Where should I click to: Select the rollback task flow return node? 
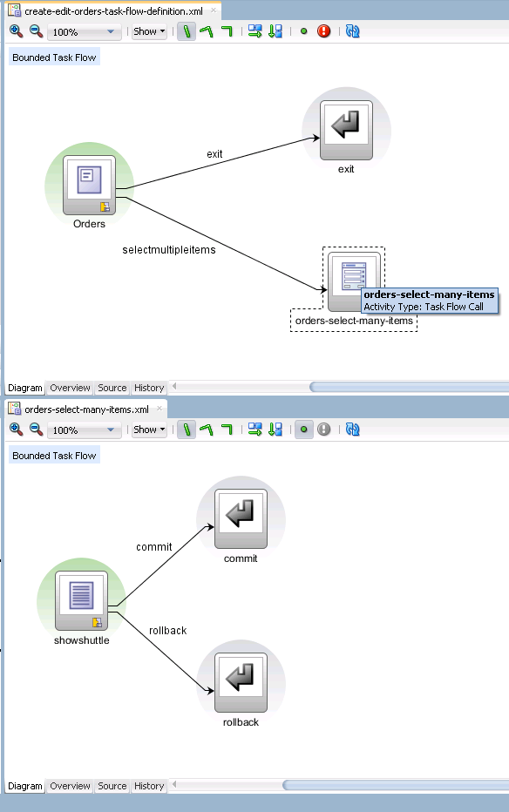(241, 682)
